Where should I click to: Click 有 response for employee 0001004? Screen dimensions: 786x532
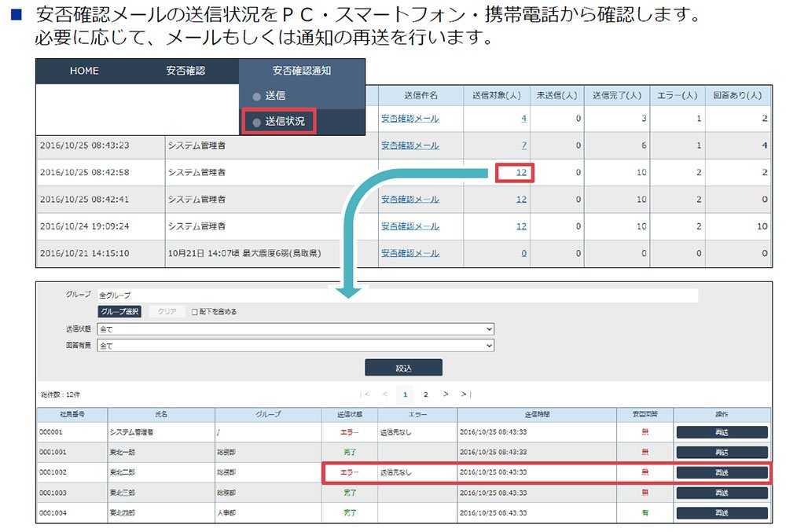(x=645, y=513)
